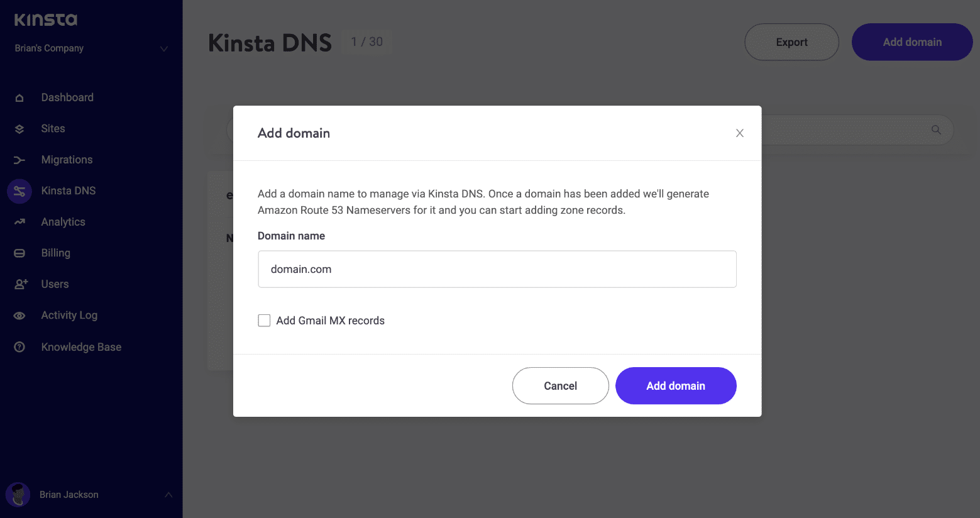Open Analytics via its chart icon
The image size is (980, 518).
point(19,221)
